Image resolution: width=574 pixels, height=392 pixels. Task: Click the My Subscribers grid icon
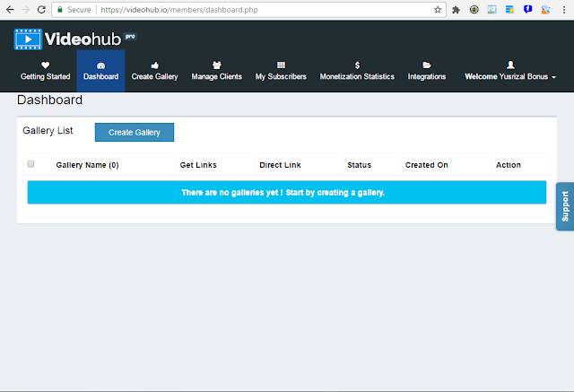tap(281, 65)
